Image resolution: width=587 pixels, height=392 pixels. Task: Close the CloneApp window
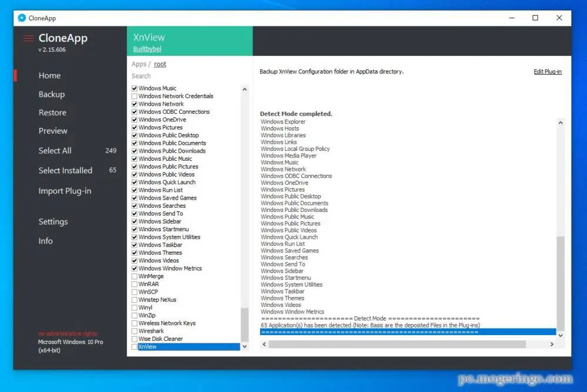point(559,18)
